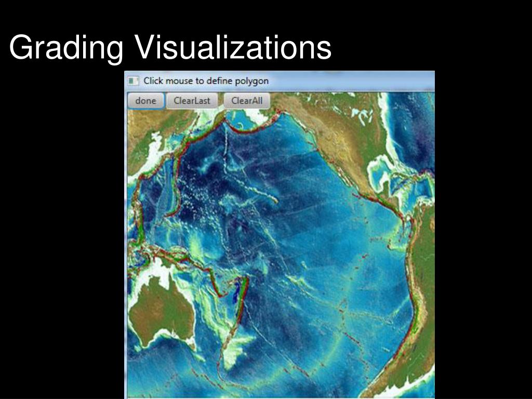The height and width of the screenshot is (399, 532).
Task: Click the ClearAll button
Action: point(247,101)
